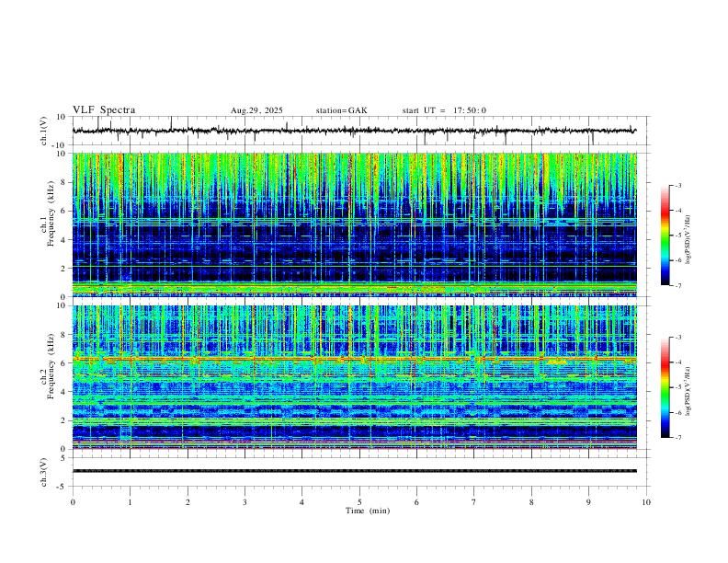Click the ch.2 spectrogram color scale bar
The width and height of the screenshot is (728, 563).
pos(665,387)
